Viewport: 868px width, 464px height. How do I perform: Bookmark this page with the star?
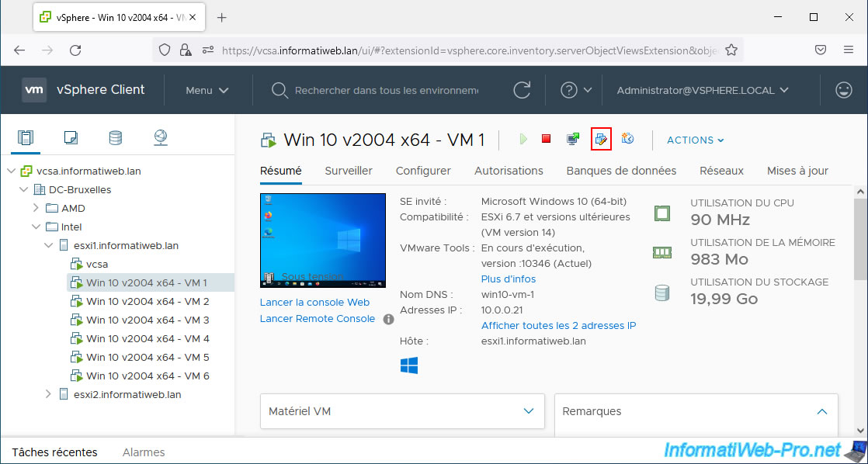[731, 50]
